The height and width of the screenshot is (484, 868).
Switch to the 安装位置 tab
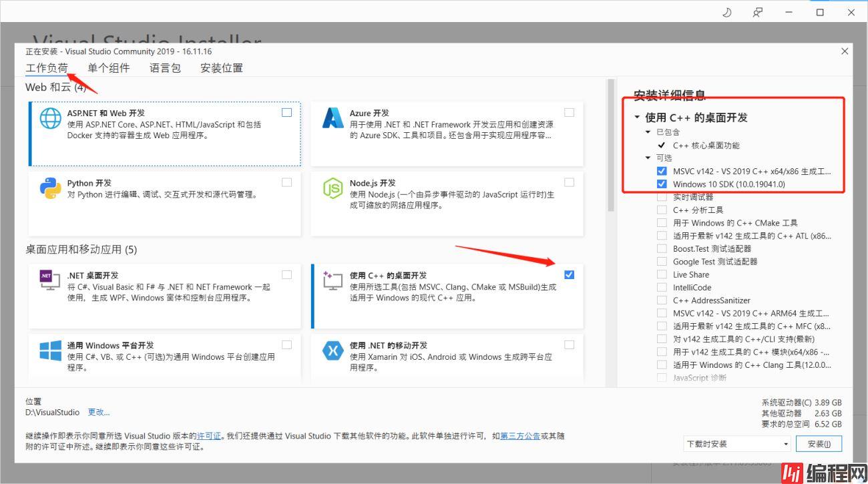222,68
